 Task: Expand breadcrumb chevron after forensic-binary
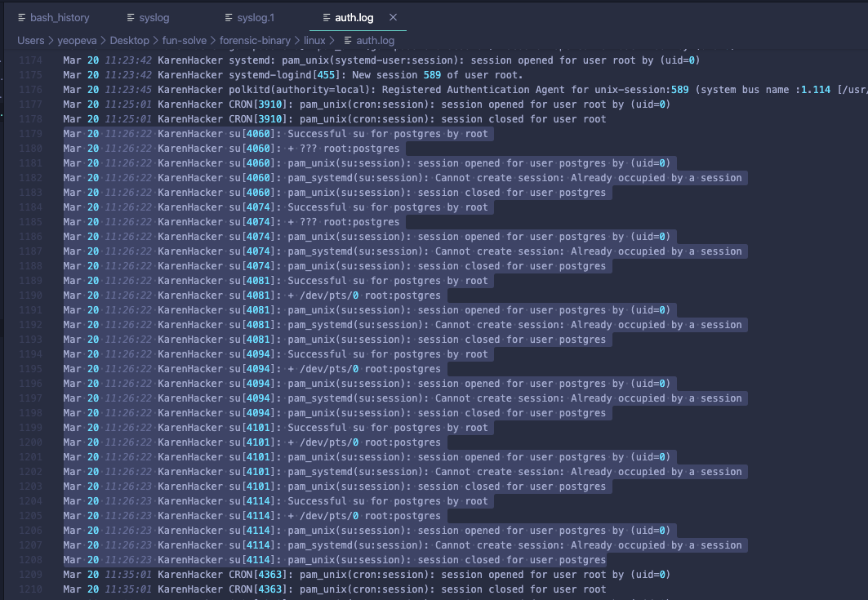point(297,40)
